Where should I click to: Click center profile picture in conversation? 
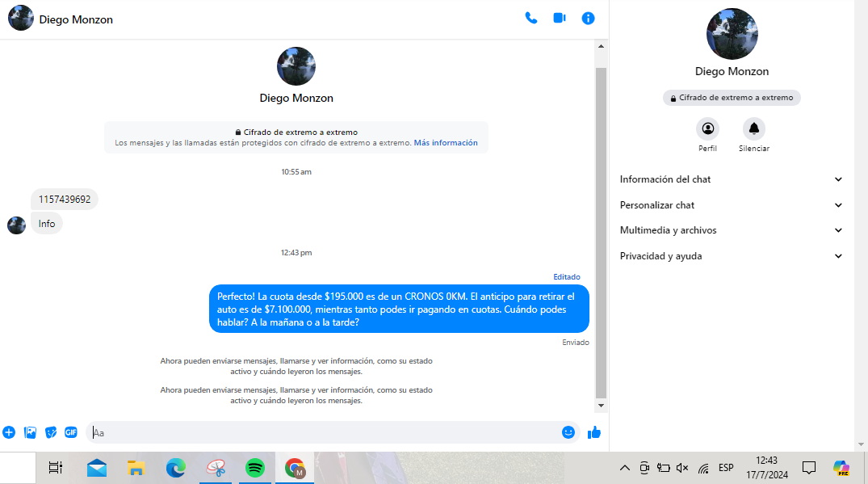point(296,66)
